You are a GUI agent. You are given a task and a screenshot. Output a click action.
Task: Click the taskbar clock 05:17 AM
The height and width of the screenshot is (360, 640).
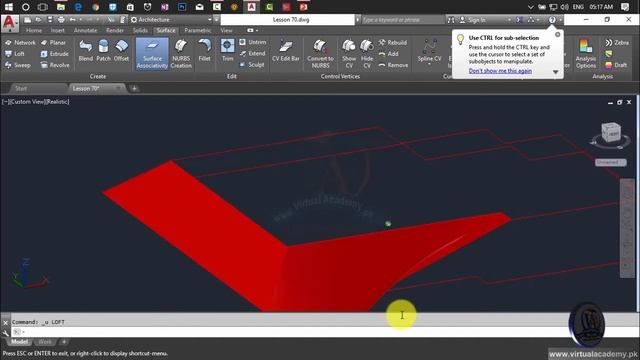click(x=601, y=7)
